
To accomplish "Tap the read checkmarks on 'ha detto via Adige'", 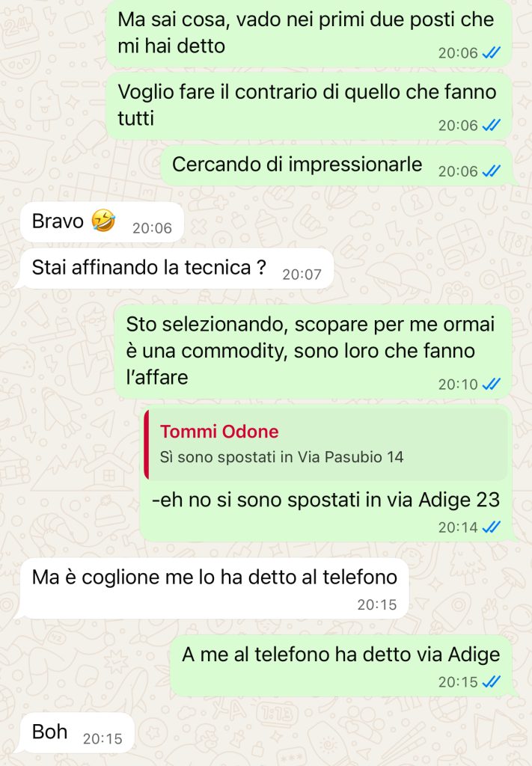I will point(491,681).
